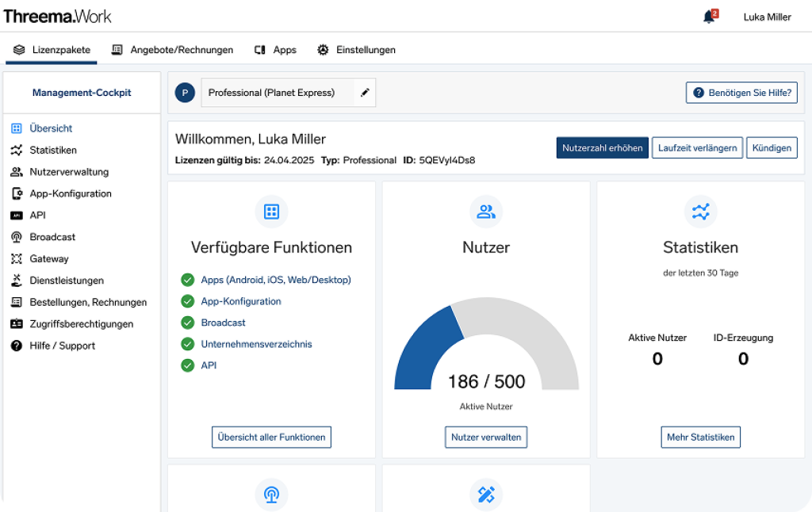Click Mehr Statistiken button
This screenshot has width=812, height=512.
[x=701, y=437]
